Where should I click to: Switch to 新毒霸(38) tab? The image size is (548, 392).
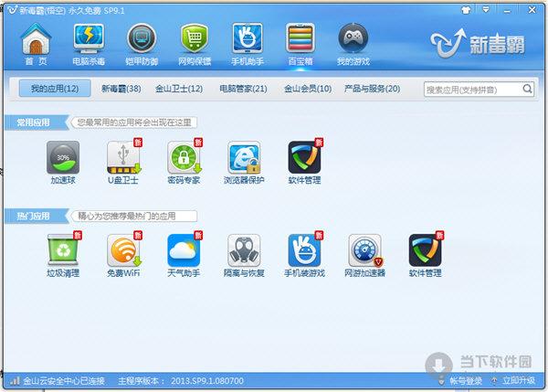[x=121, y=89]
